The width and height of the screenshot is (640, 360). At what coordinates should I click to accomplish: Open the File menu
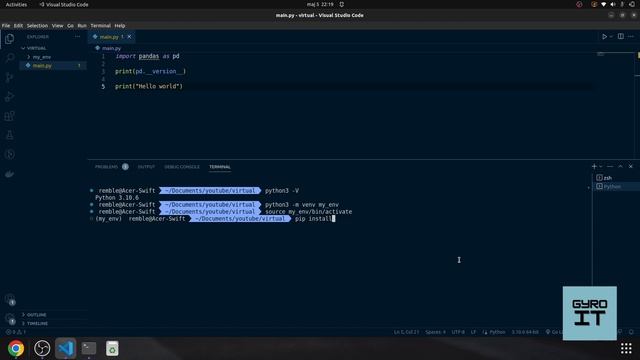(6, 26)
